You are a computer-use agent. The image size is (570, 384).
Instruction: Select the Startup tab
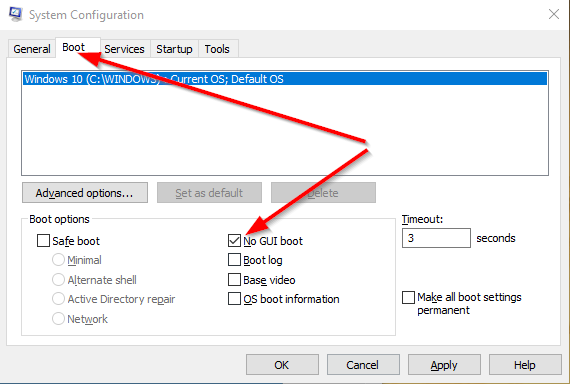click(x=174, y=49)
